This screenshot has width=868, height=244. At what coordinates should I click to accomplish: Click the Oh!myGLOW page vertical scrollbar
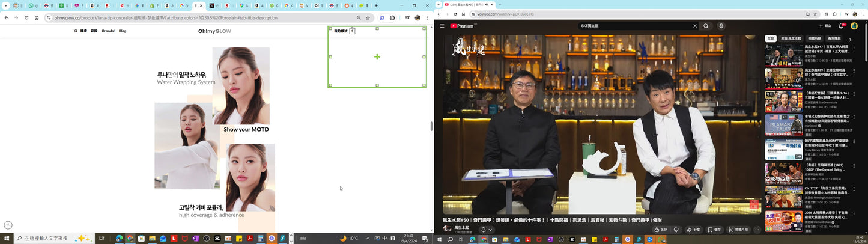[x=431, y=126]
